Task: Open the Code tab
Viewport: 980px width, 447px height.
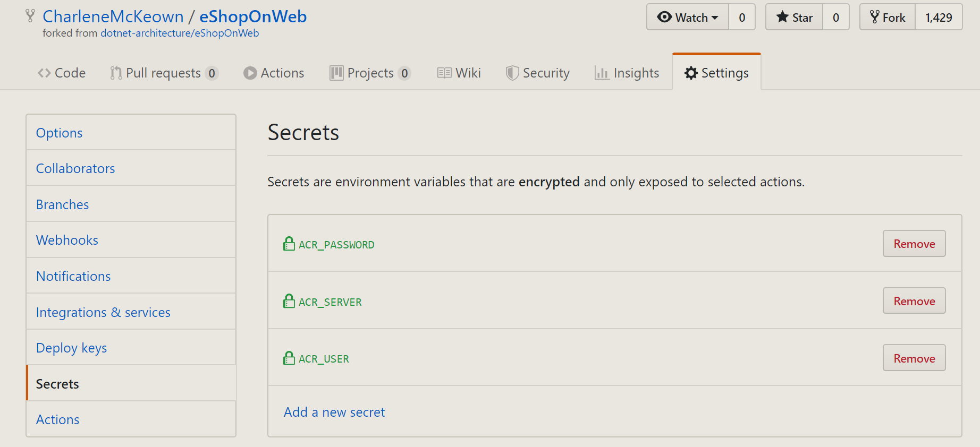Action: coord(62,73)
